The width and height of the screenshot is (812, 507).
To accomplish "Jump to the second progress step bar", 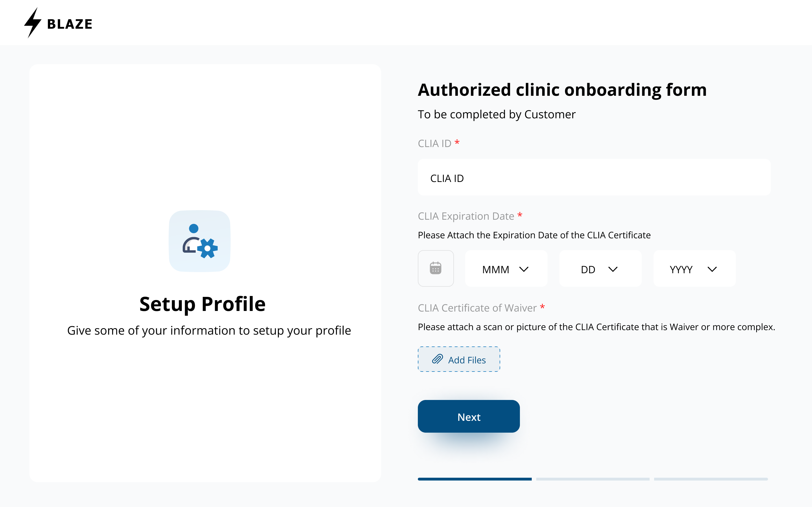I will 593,479.
